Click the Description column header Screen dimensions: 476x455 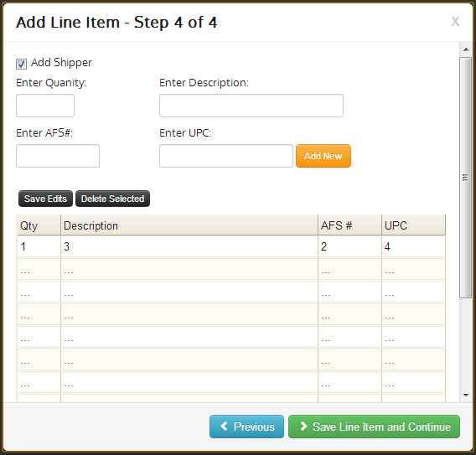(189, 225)
